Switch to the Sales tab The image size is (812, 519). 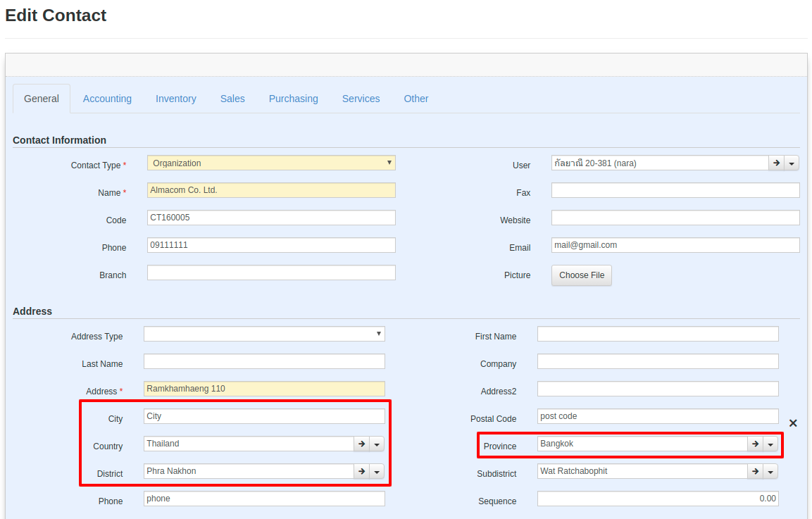click(x=232, y=99)
